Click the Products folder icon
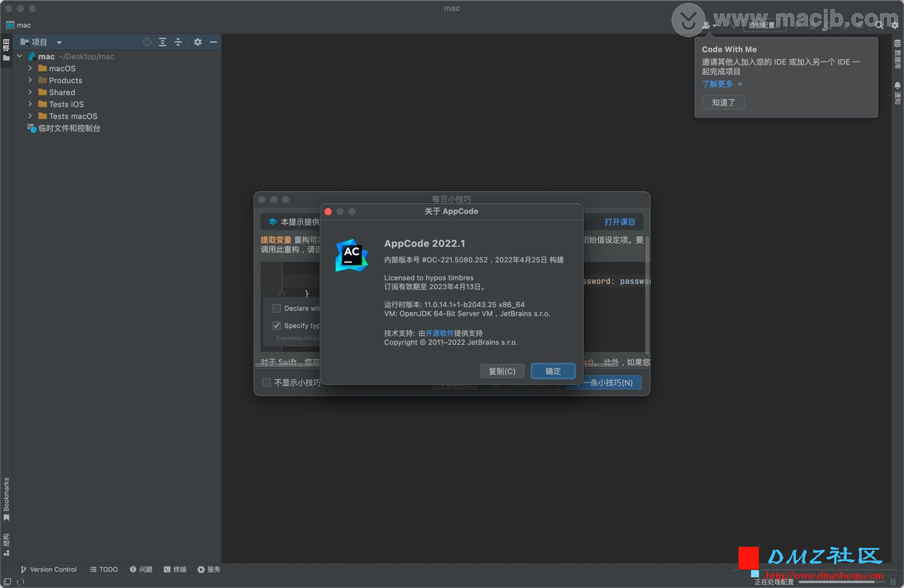Viewport: 904px width, 588px height. [x=42, y=80]
